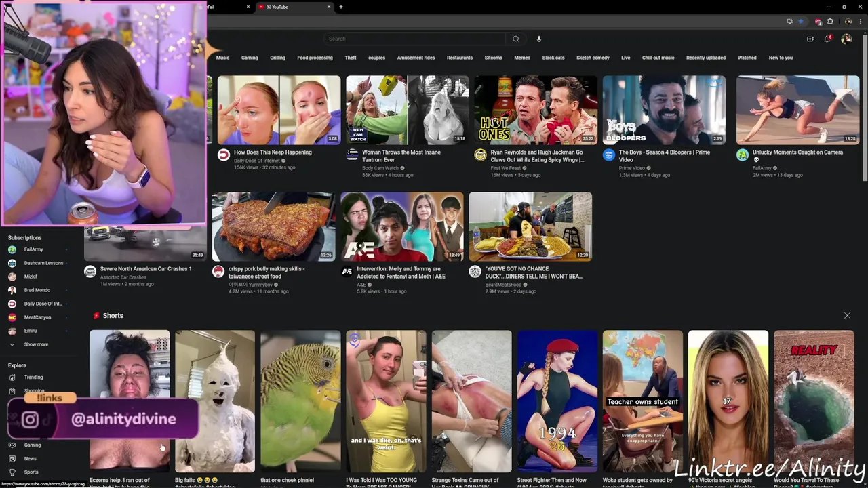The height and width of the screenshot is (488, 868).
Task: Click FailArmy avatar in Subscriptions
Action: click(12, 249)
